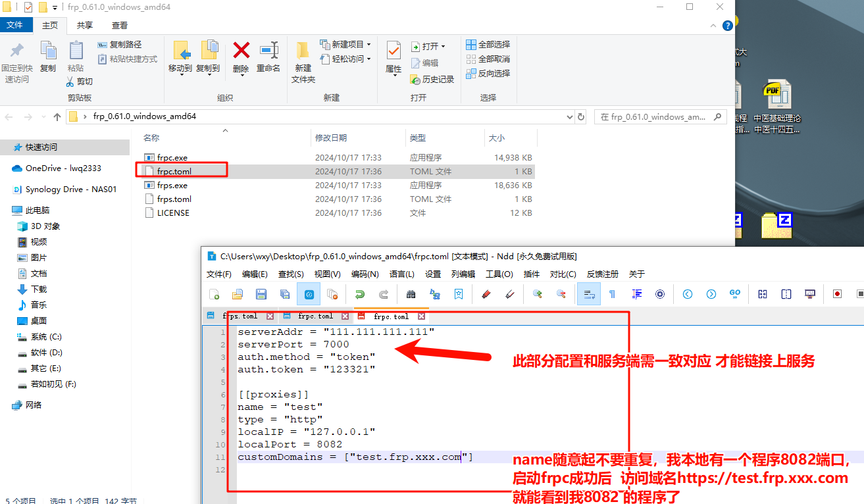Image resolution: width=864 pixels, height=504 pixels.
Task: Click the zoom in magnifier icon in Ndd
Action: pos(538,294)
